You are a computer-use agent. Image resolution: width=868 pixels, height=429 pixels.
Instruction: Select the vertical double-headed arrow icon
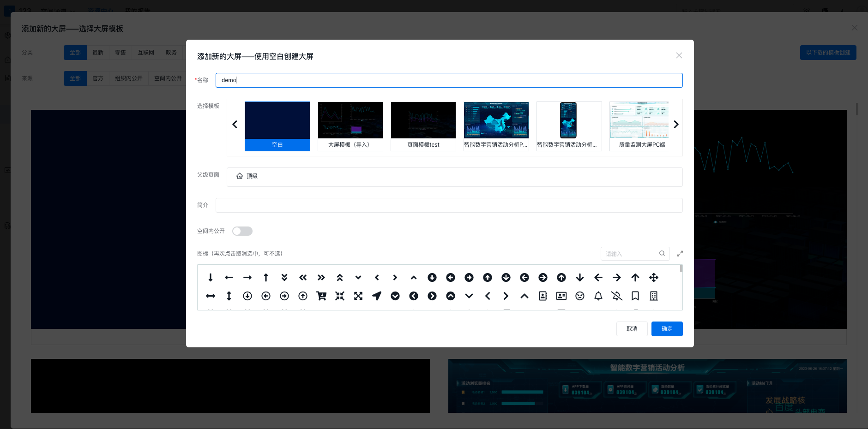pyautogui.click(x=229, y=296)
